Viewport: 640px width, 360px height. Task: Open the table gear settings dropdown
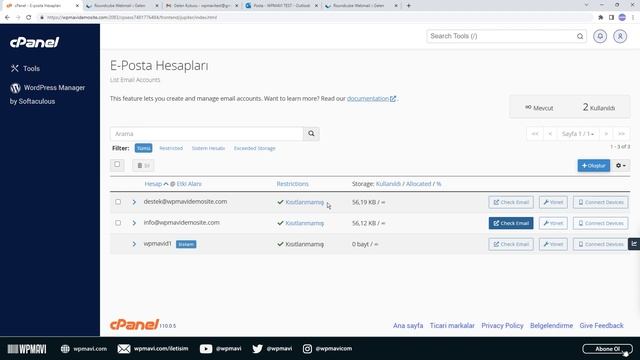(x=620, y=165)
